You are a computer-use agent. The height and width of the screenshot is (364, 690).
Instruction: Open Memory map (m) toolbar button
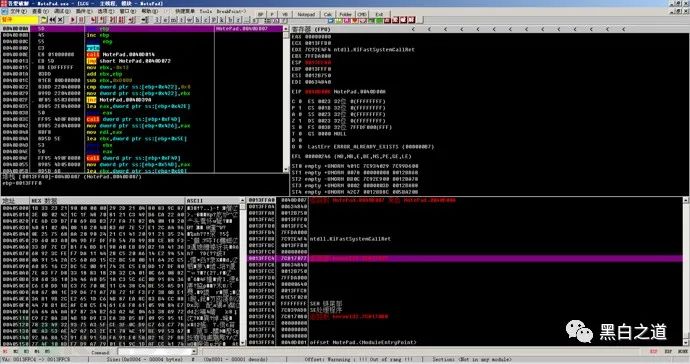pos(173,20)
